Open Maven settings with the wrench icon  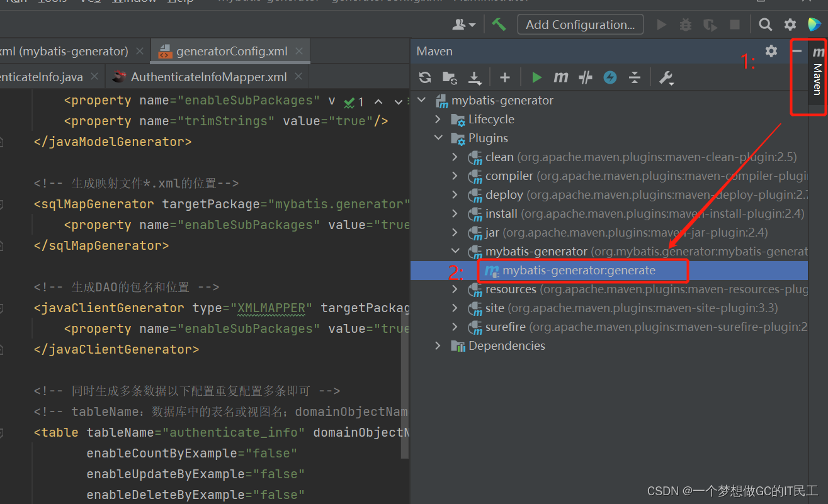click(x=666, y=77)
